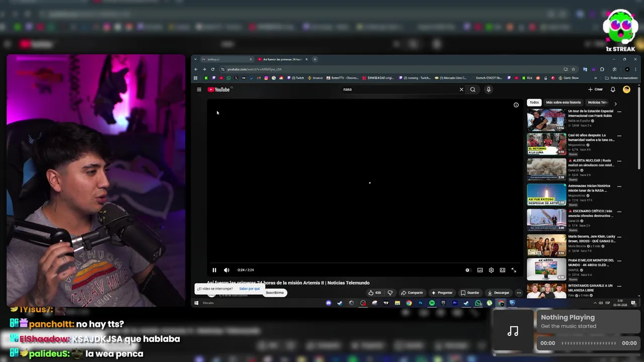Open the Windows Start button
644x362 pixels.
(197, 303)
